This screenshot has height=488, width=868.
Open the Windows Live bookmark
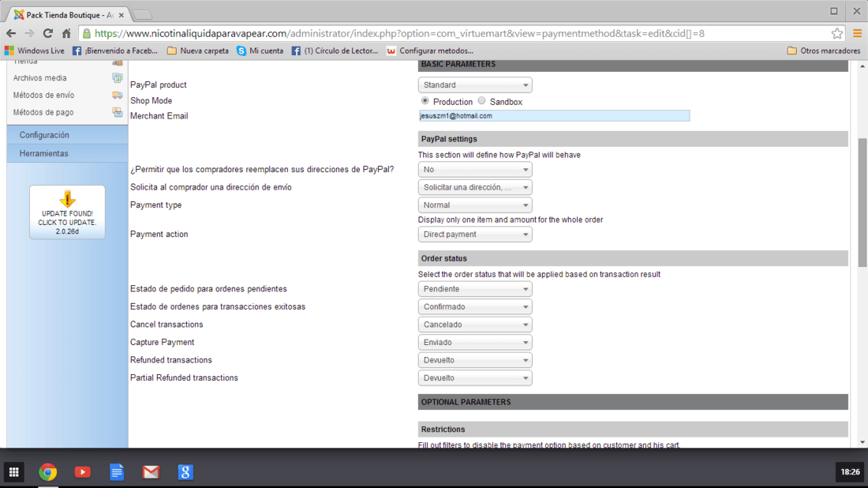34,51
